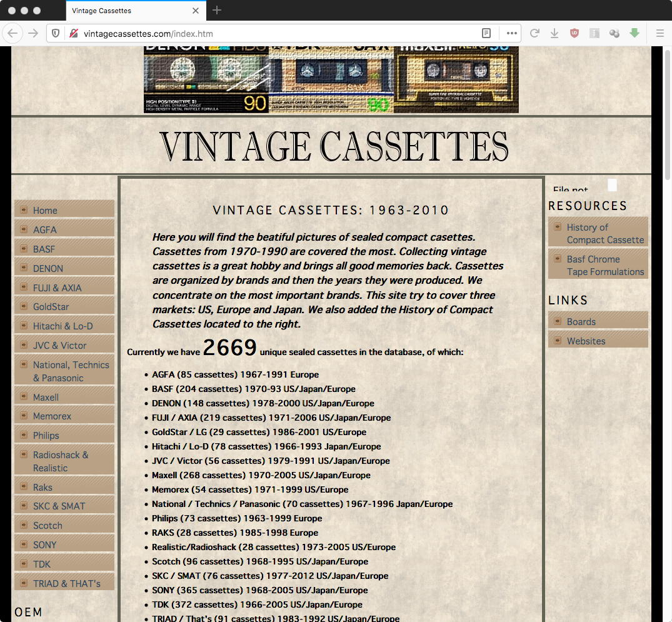This screenshot has width=672, height=622.
Task: Open the GoldStar brand page
Action: click(64, 306)
